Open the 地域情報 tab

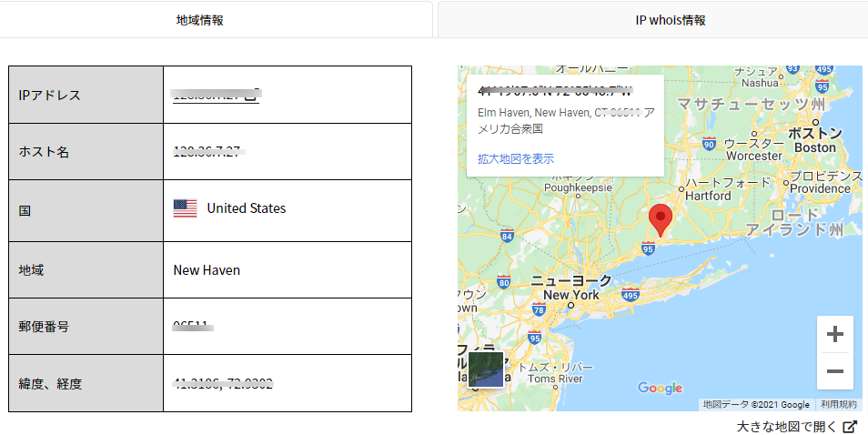199,19
